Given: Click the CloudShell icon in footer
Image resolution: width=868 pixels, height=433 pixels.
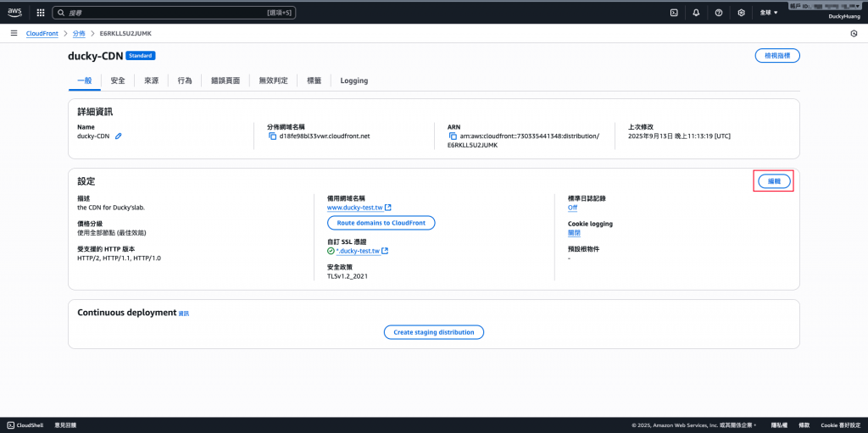Looking at the screenshot, I should coord(10,425).
